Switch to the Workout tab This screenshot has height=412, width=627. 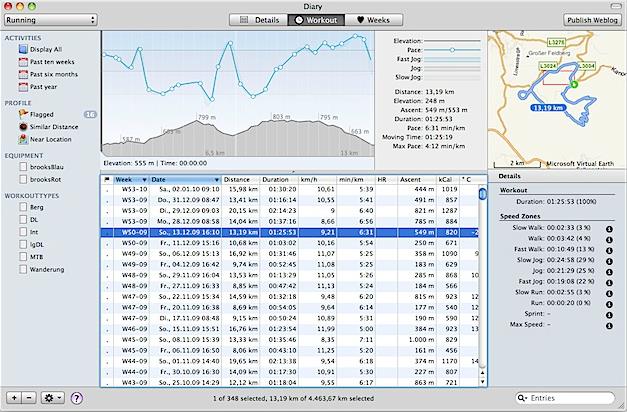click(x=316, y=20)
